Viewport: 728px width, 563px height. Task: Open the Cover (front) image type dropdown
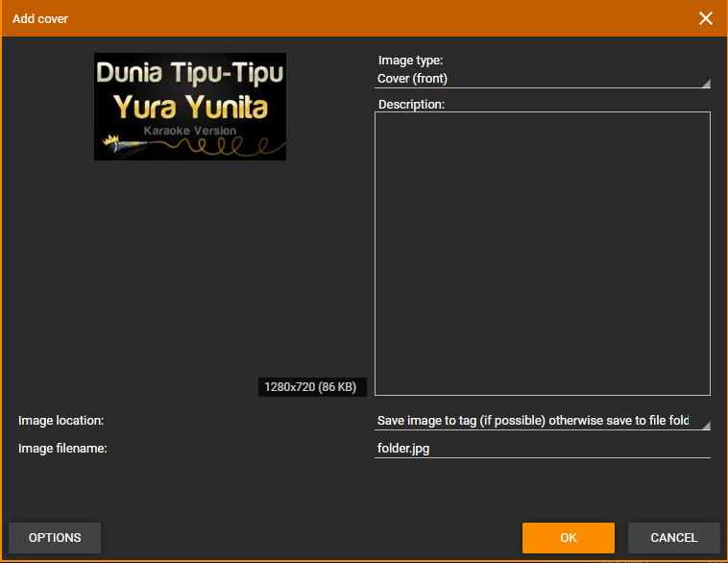(538, 79)
